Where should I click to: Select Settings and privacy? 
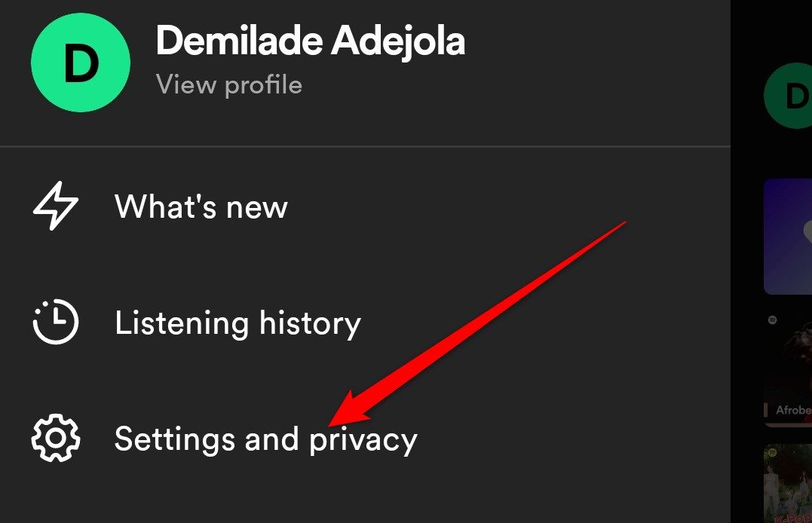click(x=265, y=439)
